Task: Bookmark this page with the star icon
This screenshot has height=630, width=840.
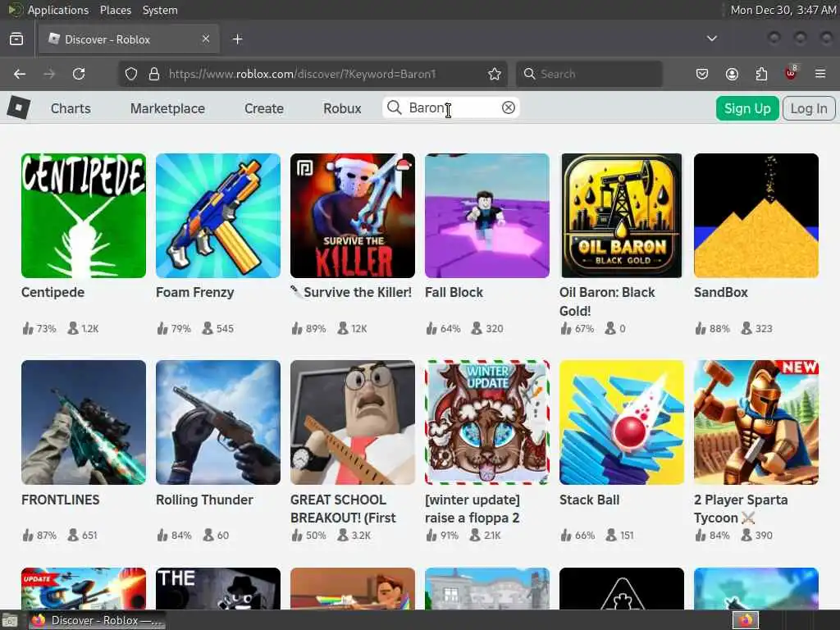Action: (x=495, y=74)
